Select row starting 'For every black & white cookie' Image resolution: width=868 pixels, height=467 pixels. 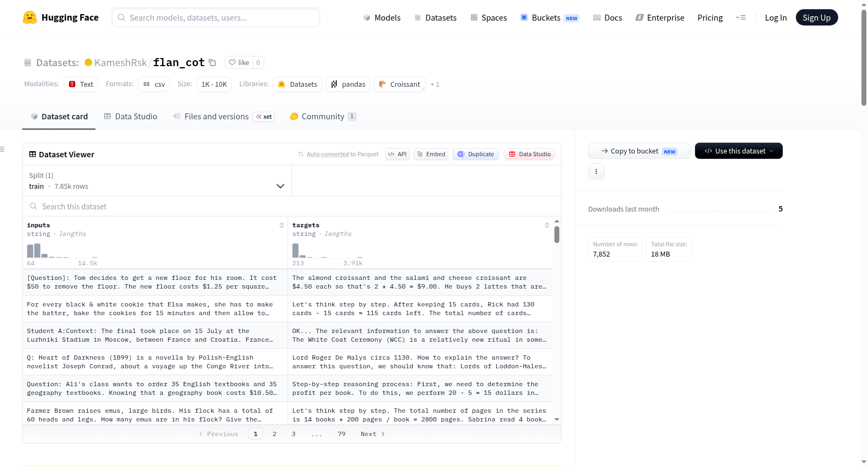pos(288,309)
